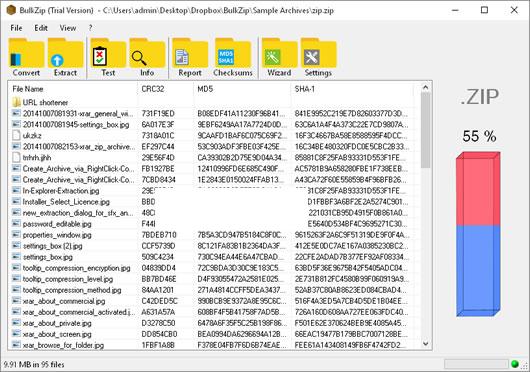Image resolution: width=530 pixels, height=372 pixels.
Task: Minimize the BulkZip window
Action: click(x=455, y=10)
